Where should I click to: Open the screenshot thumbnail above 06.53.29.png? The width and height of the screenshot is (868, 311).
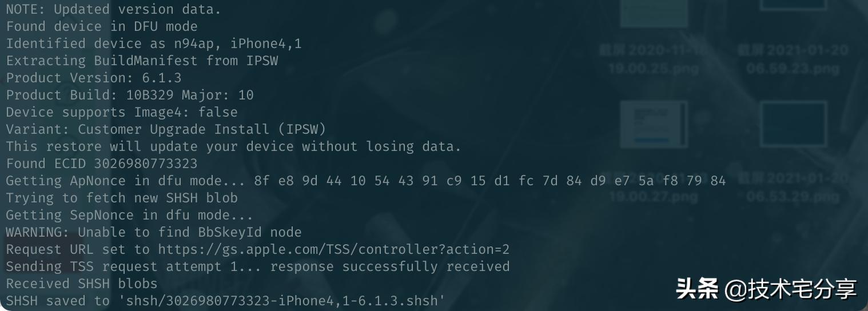click(x=793, y=123)
